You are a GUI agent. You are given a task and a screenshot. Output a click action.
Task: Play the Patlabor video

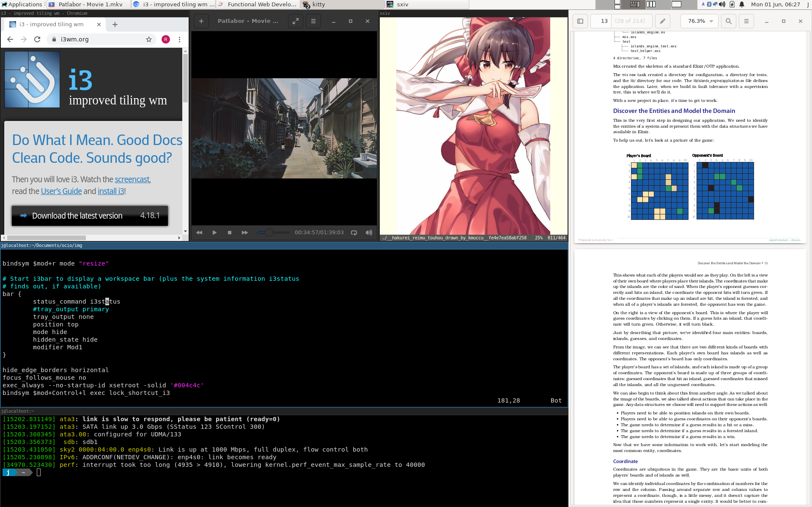tap(214, 233)
